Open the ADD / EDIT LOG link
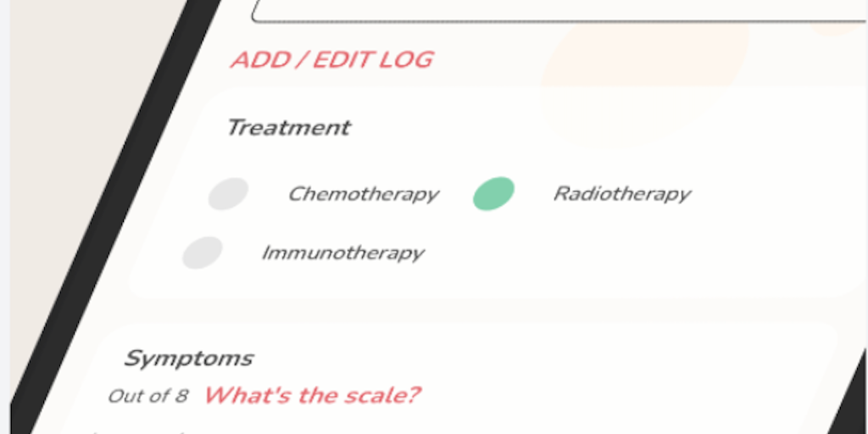The image size is (868, 434). (331, 60)
